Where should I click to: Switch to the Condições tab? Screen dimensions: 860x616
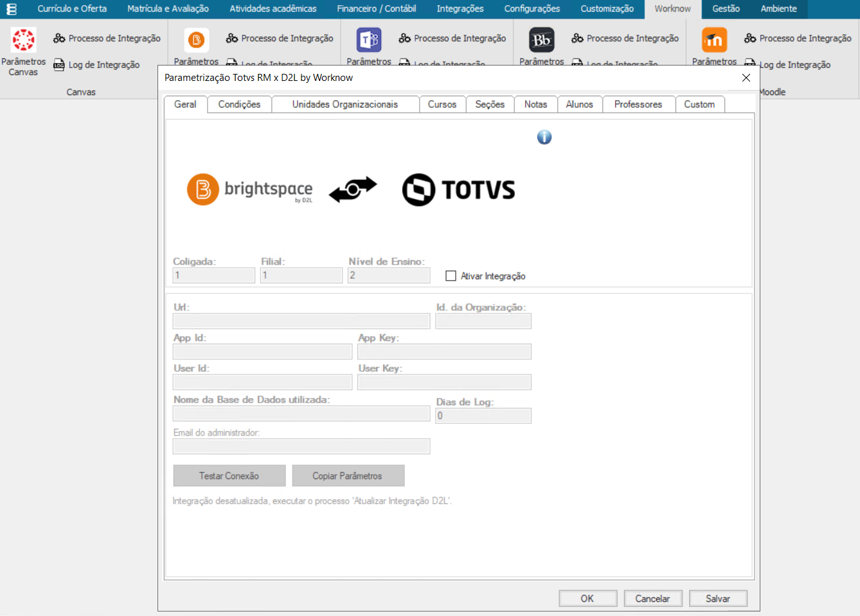[239, 105]
